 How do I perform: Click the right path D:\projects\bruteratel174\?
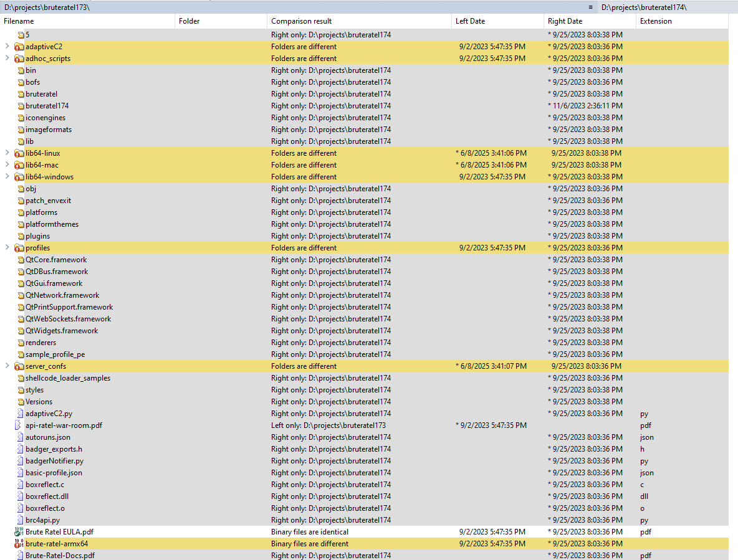pyautogui.click(x=644, y=7)
